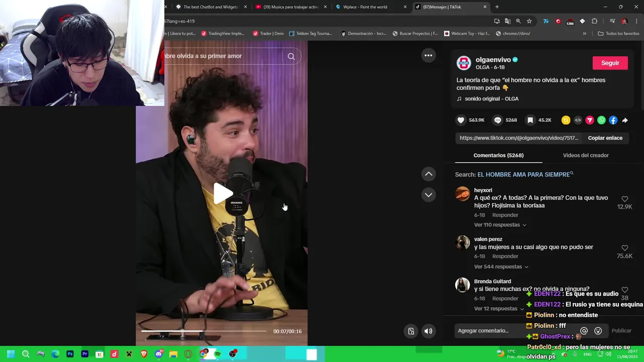
Task: Open the 7TV extension icon
Action: pos(546,21)
